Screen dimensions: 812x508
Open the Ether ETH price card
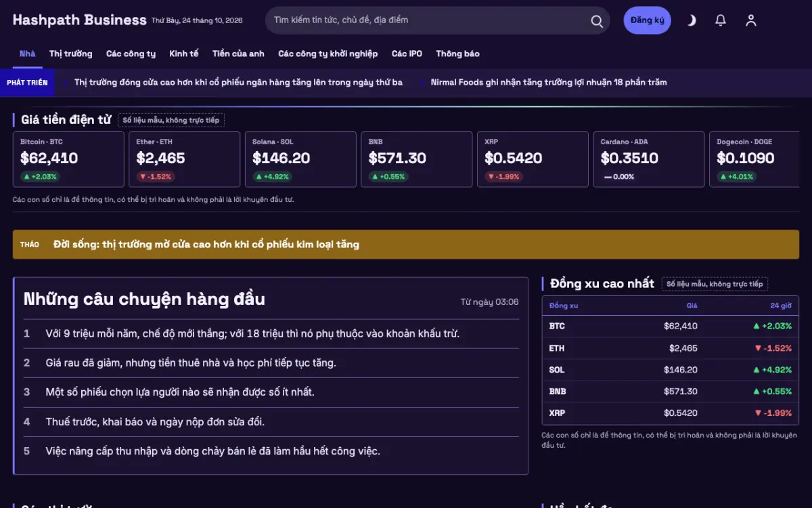185,159
